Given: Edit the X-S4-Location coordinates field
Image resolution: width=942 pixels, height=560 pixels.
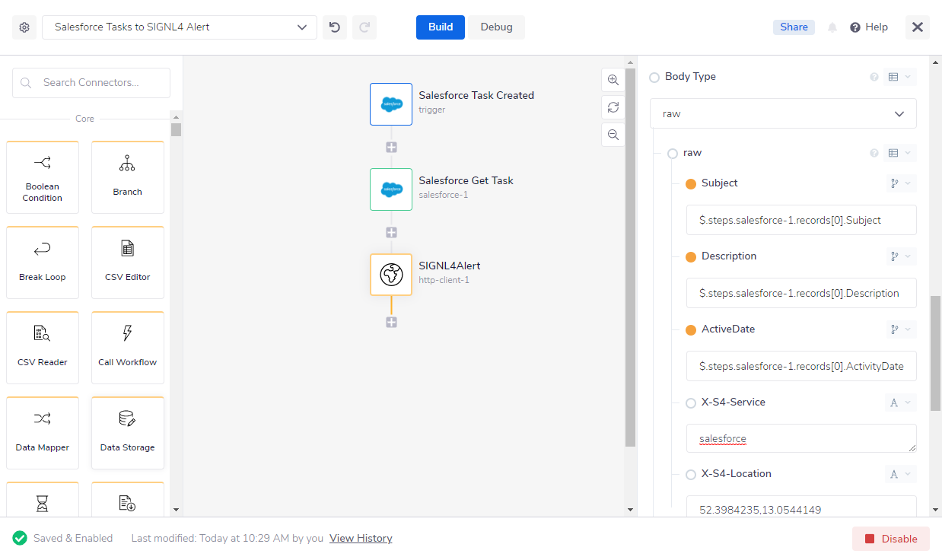Looking at the screenshot, I should (801, 508).
